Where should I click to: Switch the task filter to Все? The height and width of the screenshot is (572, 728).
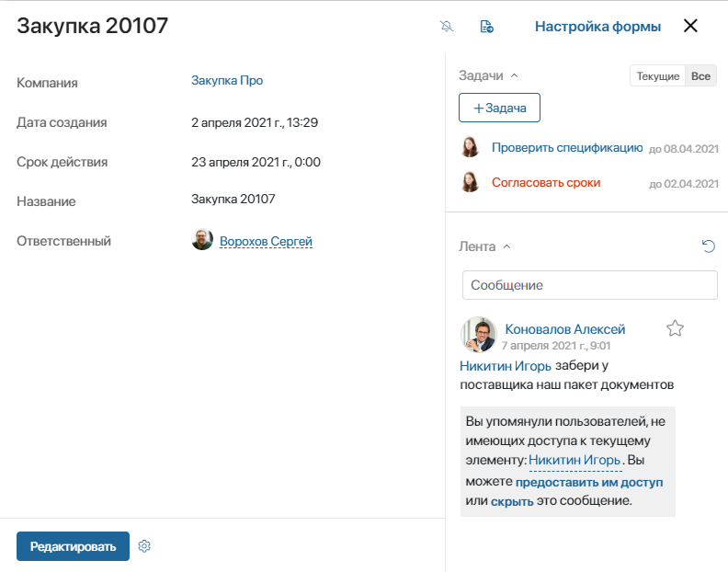[x=700, y=75]
